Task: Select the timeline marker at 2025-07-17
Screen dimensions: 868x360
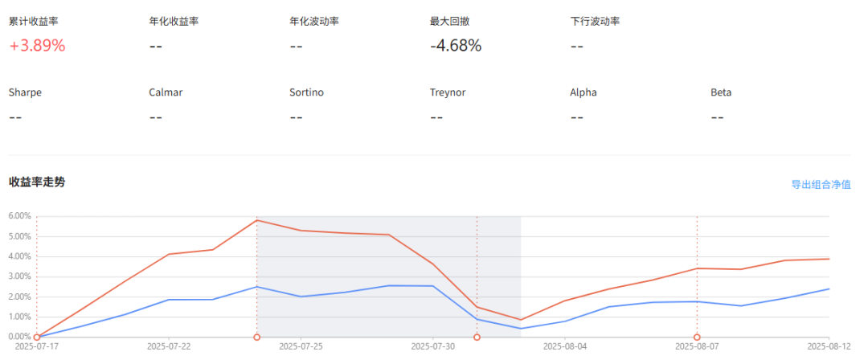Action: (x=37, y=337)
